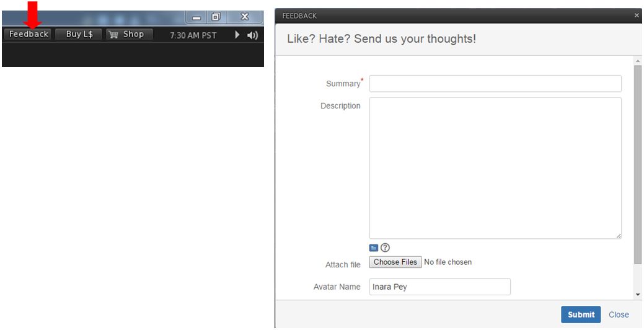Restore down the viewer window
Image resolution: width=644 pixels, height=330 pixels.
tap(216, 17)
